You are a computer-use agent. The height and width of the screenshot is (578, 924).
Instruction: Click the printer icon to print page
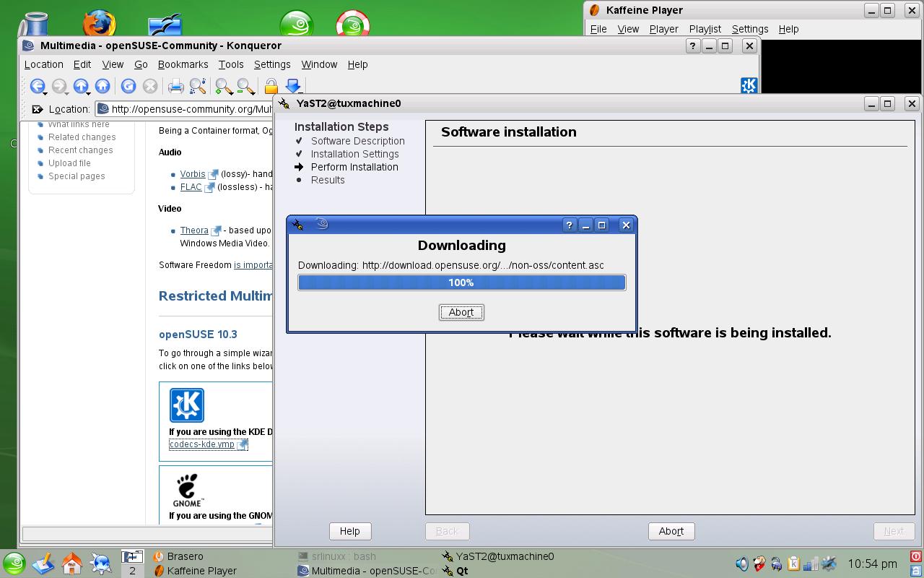(x=175, y=87)
